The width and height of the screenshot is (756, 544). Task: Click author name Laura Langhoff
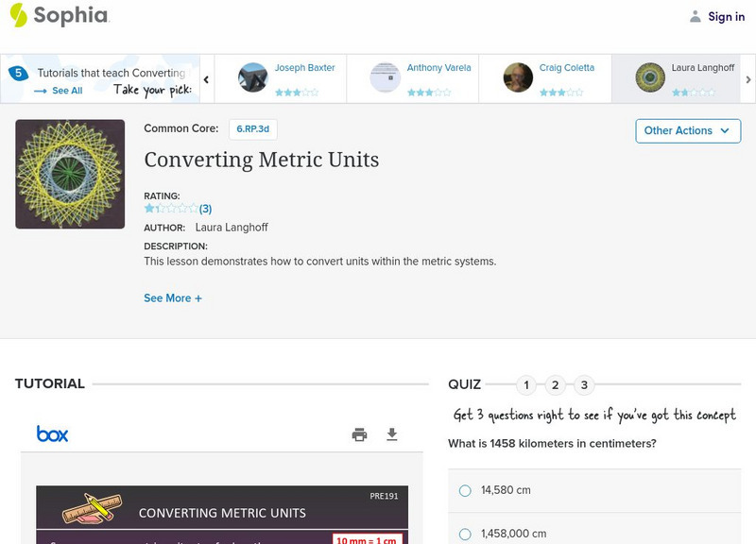coord(232,228)
